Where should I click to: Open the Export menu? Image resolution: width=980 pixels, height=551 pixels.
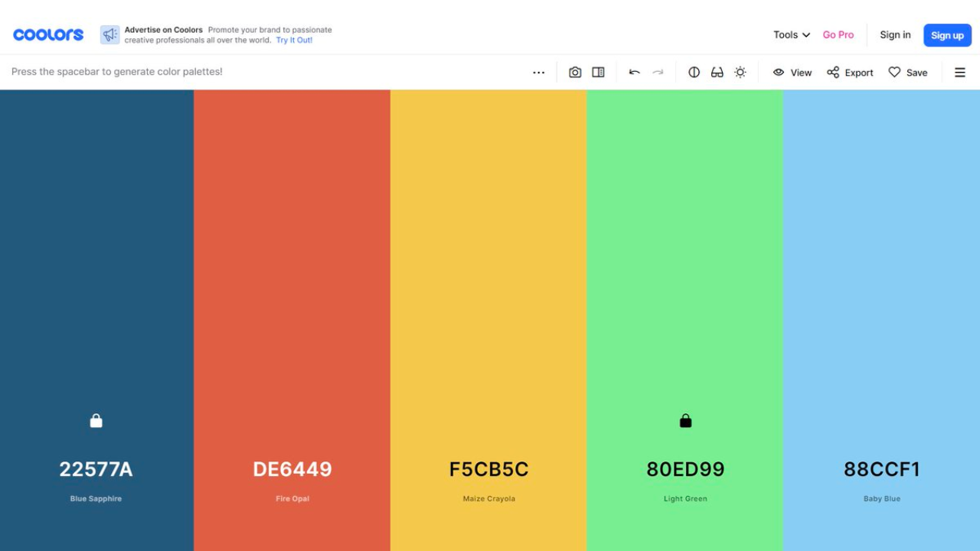tap(850, 72)
